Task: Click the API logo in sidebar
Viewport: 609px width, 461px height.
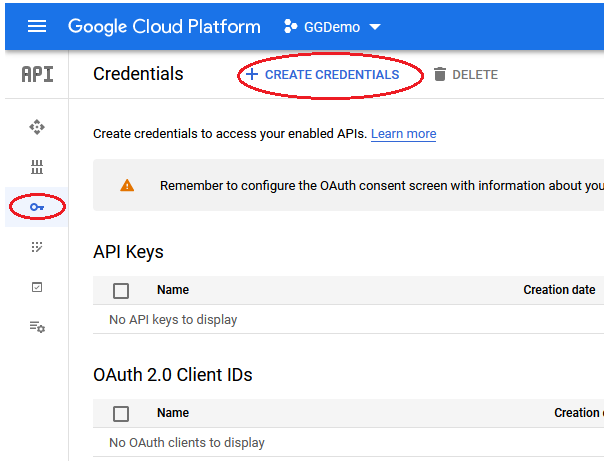Action: pos(37,75)
